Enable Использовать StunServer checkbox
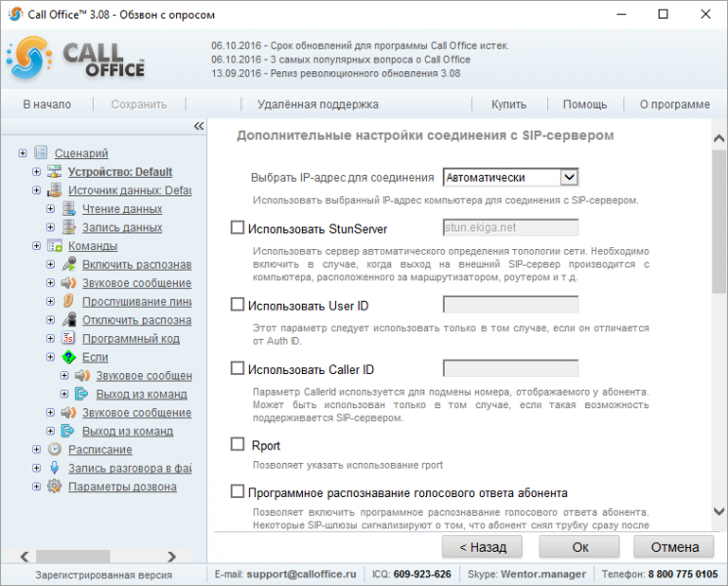This screenshot has height=586, width=728. (237, 228)
